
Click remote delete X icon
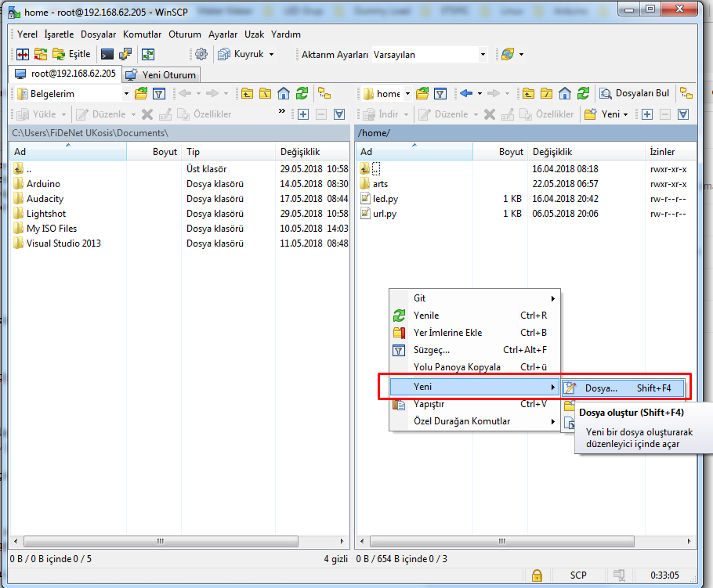490,114
